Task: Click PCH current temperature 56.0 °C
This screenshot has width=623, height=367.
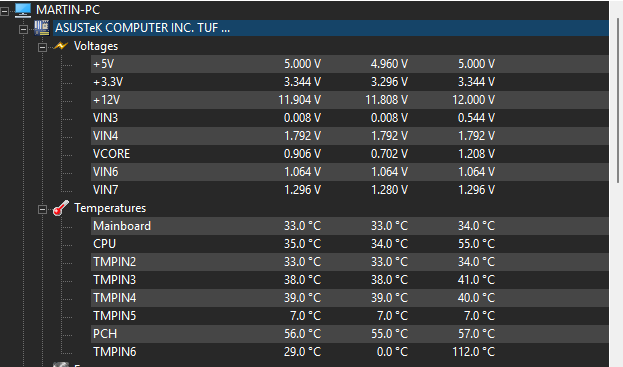Action: coord(302,334)
